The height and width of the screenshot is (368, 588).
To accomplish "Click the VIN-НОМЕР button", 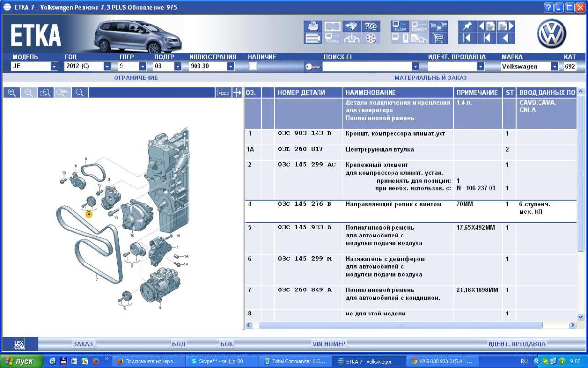I will click(329, 344).
